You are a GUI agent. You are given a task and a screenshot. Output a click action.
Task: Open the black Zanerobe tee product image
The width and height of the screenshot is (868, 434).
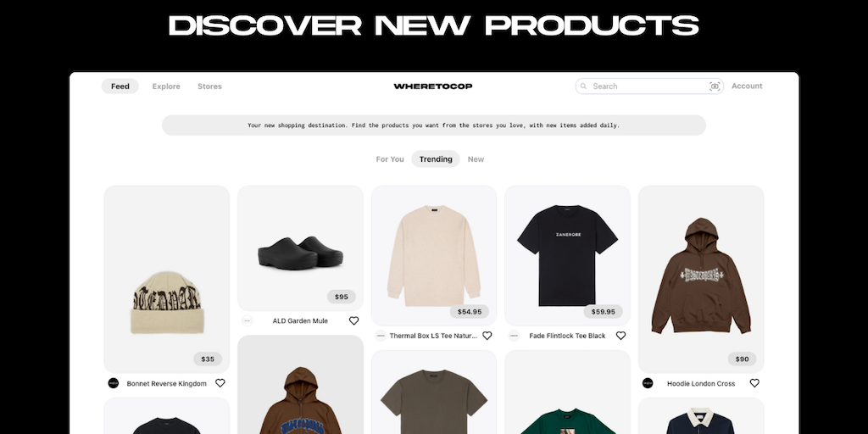tap(567, 255)
